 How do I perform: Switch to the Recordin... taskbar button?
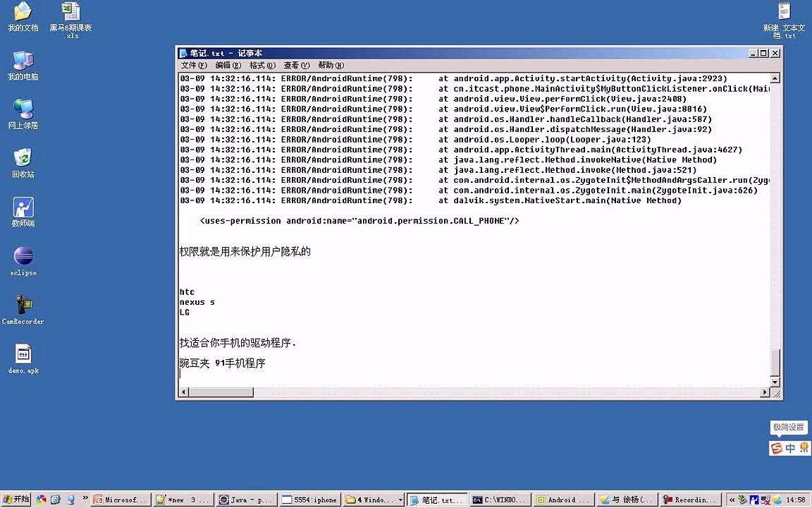pos(690,500)
